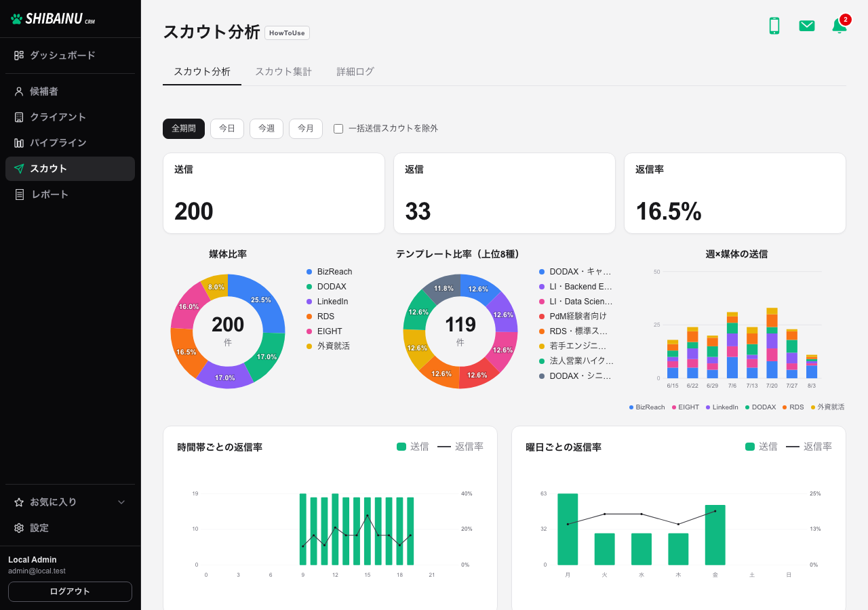Click EIGHT label in weekly chart legend
Screen dimensions: 868x610
point(688,407)
